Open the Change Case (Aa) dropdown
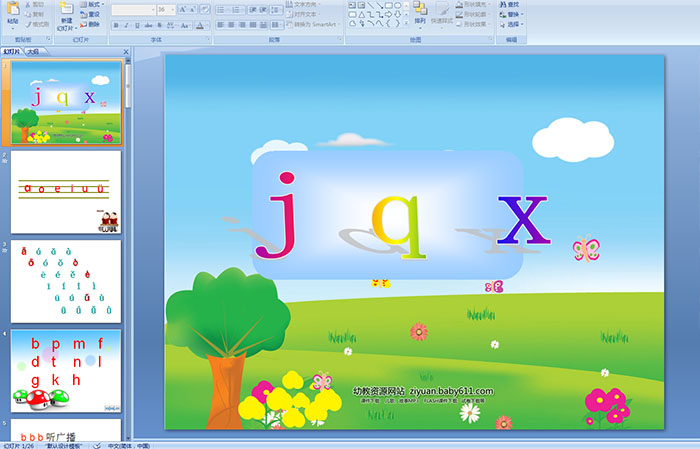The image size is (700, 449). tap(185, 25)
